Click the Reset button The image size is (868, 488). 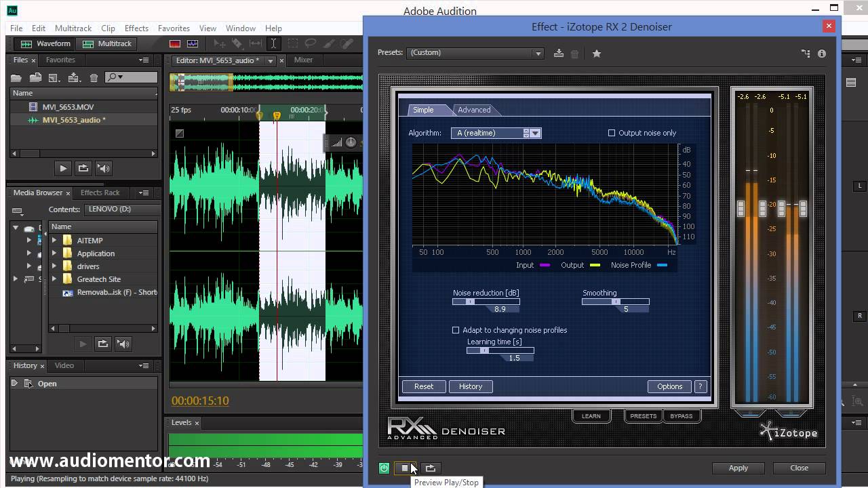coord(424,386)
